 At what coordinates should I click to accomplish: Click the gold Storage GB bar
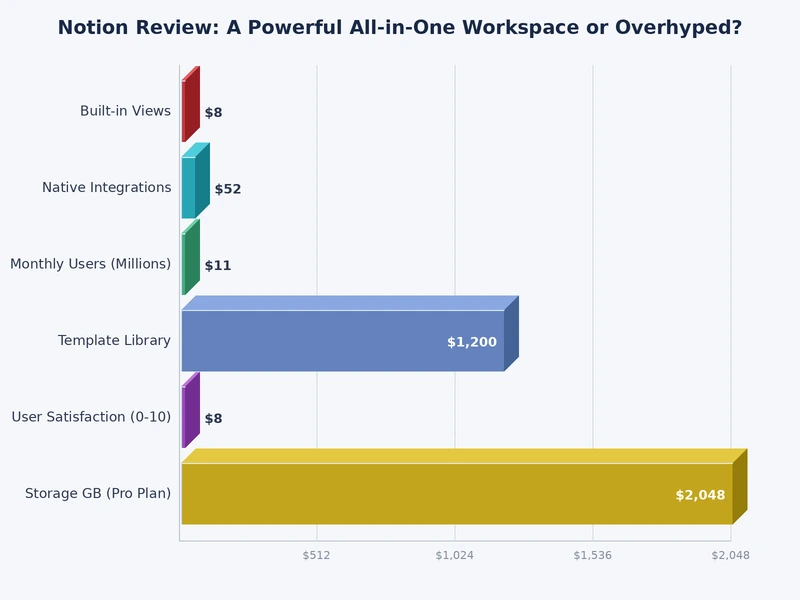(464, 487)
